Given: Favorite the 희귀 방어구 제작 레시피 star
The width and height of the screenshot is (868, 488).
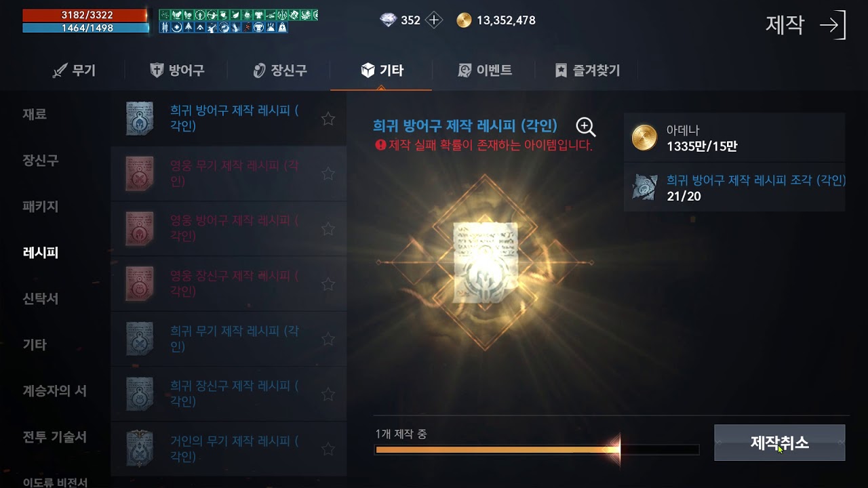Looking at the screenshot, I should (328, 119).
